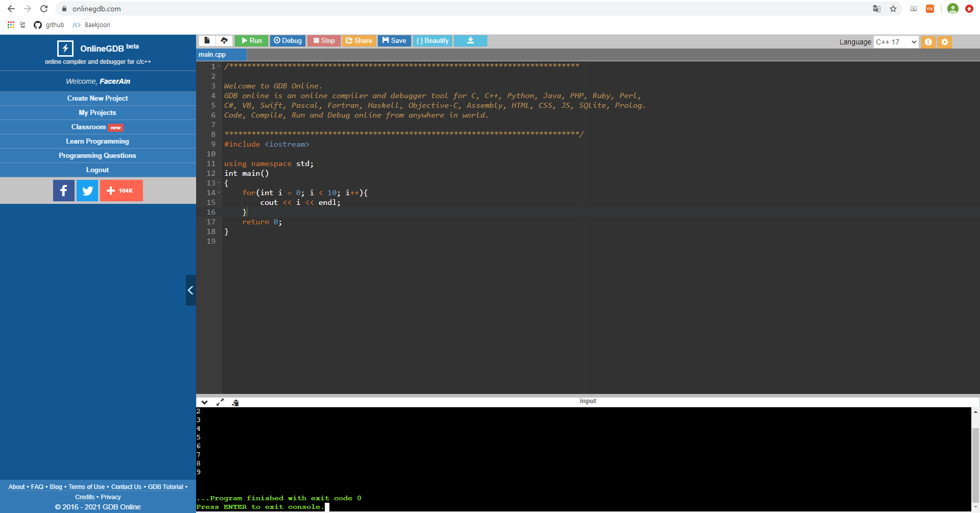Click the Beautify button
Image resolution: width=980 pixels, height=513 pixels.
tap(433, 41)
